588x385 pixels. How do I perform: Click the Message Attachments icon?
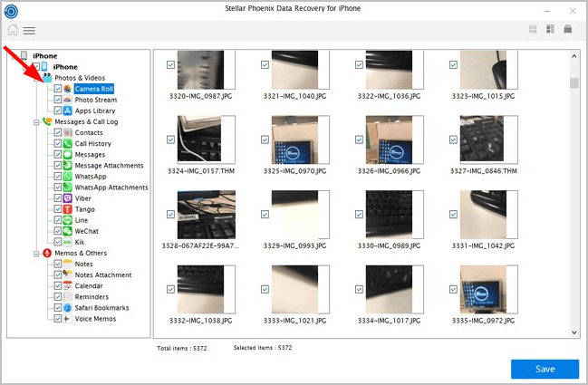(68, 165)
